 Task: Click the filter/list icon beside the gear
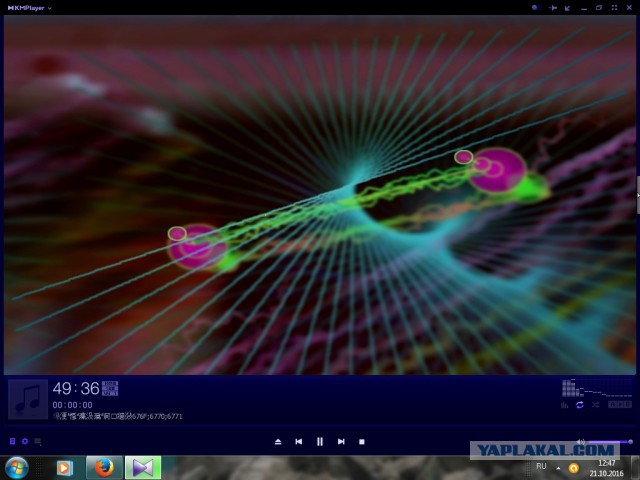38,441
